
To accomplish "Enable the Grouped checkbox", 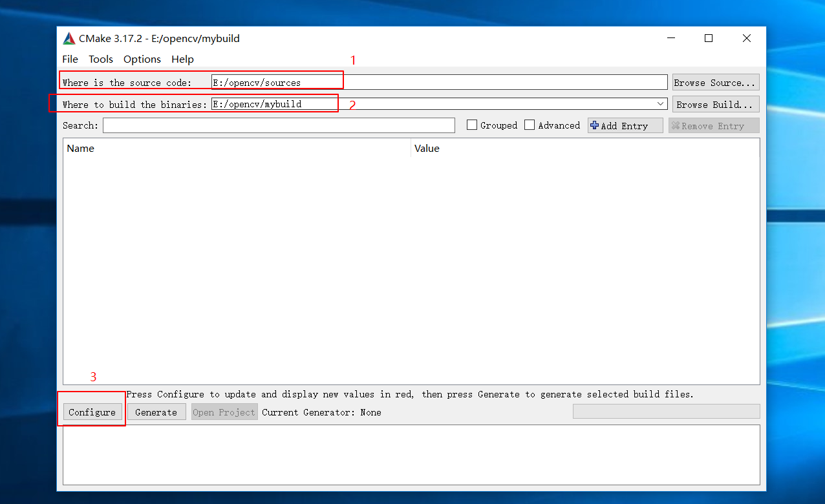I will coord(472,125).
